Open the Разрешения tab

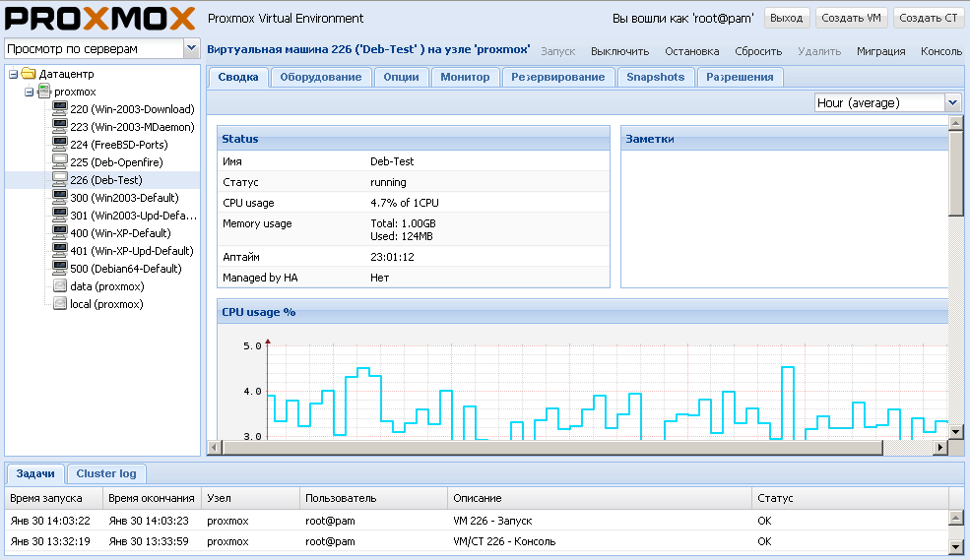pos(740,78)
